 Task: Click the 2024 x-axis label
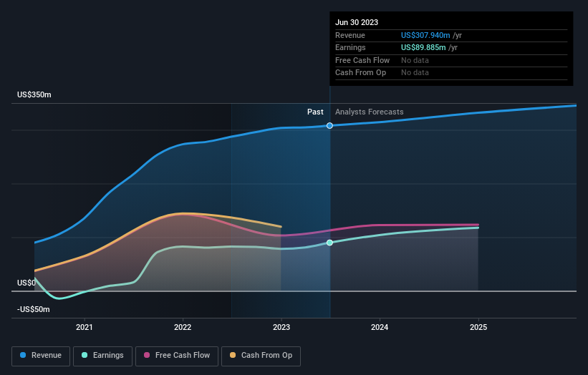click(x=380, y=327)
